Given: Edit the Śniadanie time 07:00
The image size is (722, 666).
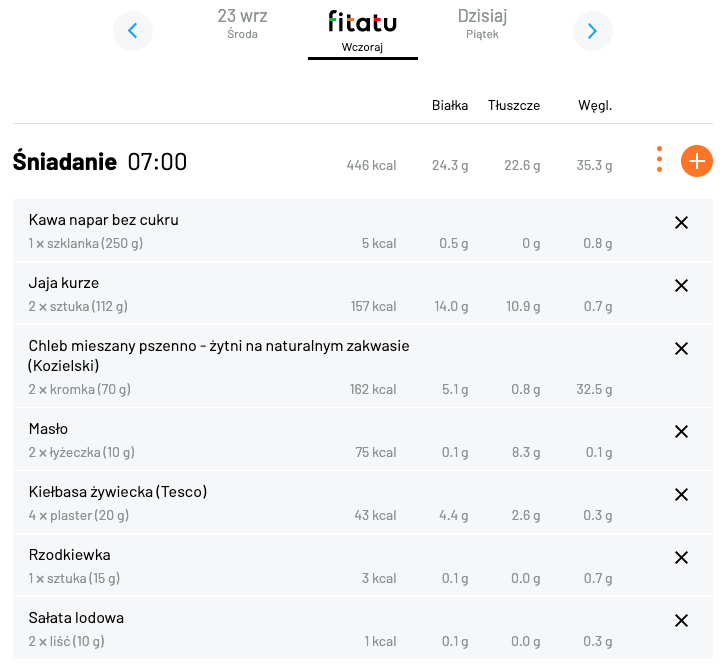Looking at the screenshot, I should point(157,162).
